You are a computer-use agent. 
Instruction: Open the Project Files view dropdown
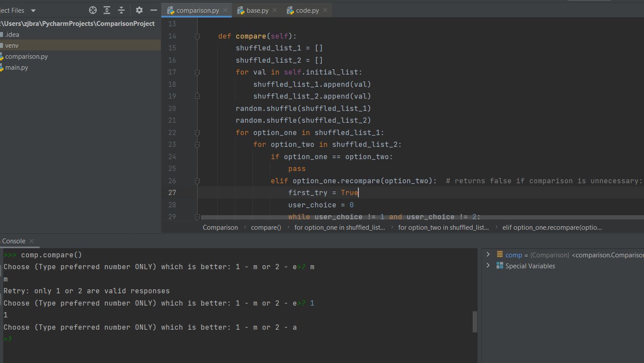[x=33, y=11]
